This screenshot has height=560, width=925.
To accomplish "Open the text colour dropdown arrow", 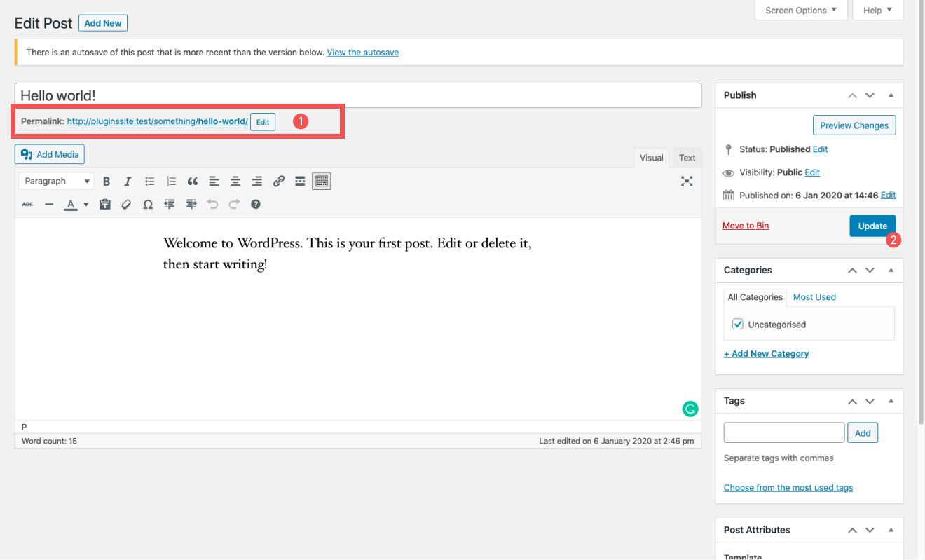I will (86, 204).
